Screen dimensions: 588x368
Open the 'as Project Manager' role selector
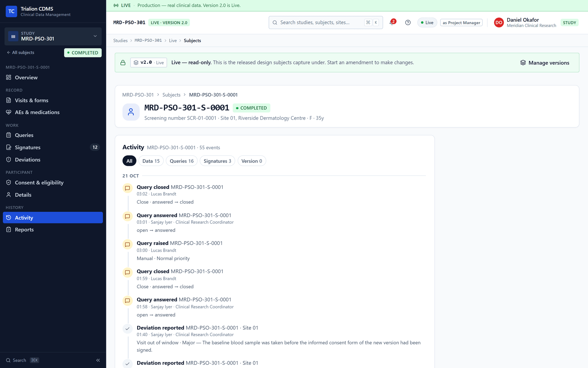click(461, 23)
